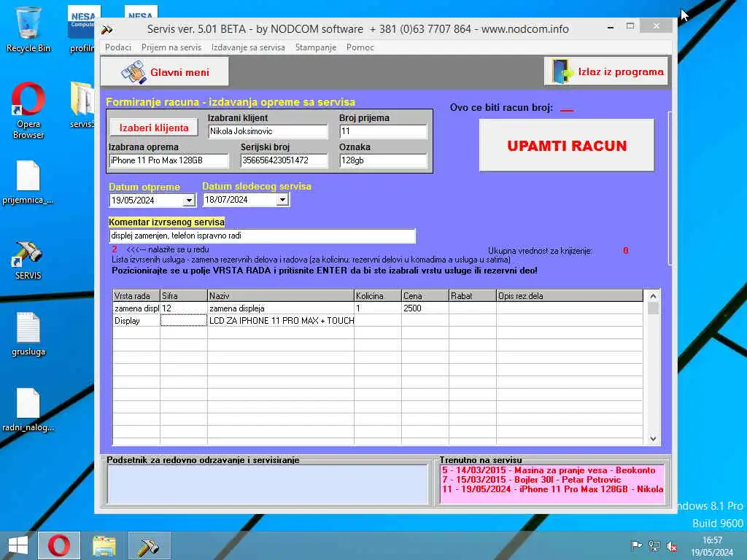
Task: Open the radni_nalog file on desktop
Action: [28, 410]
